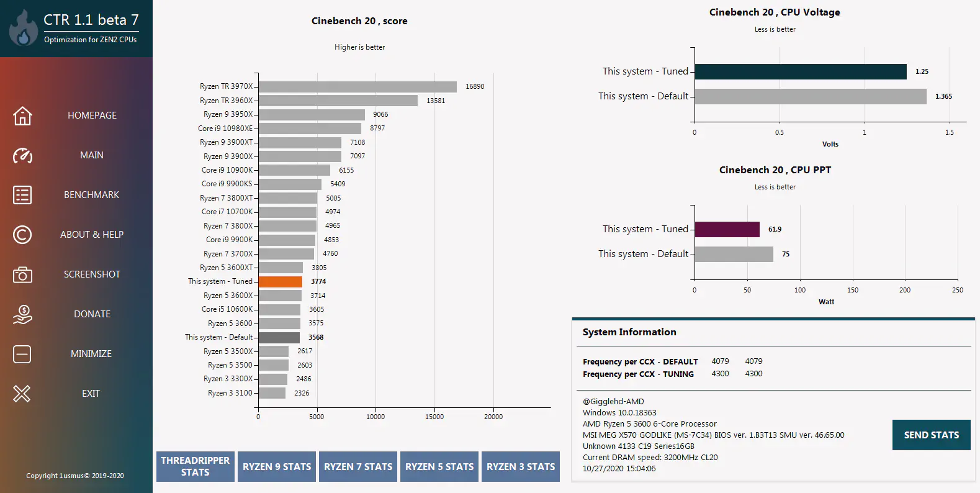
Task: Click the 'Ryzen 7 3700X' chart label
Action: point(228,254)
